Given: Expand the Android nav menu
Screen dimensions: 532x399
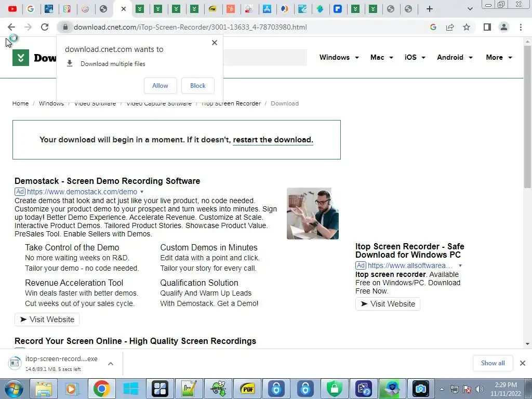Looking at the screenshot, I should coord(455,57).
